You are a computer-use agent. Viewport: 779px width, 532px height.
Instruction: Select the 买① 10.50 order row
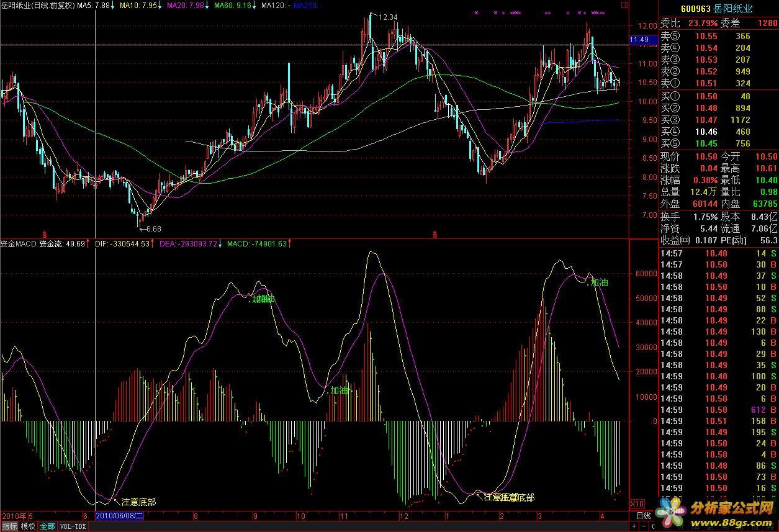coord(718,96)
